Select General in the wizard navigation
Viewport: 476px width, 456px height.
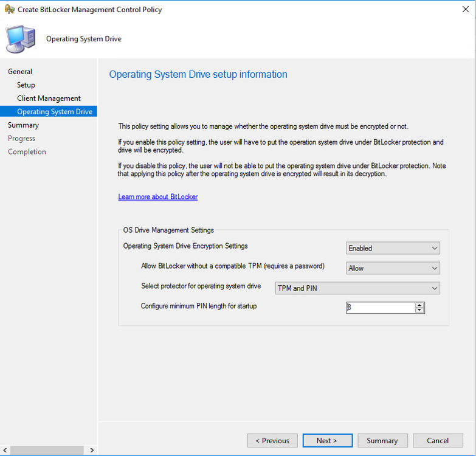(20, 72)
